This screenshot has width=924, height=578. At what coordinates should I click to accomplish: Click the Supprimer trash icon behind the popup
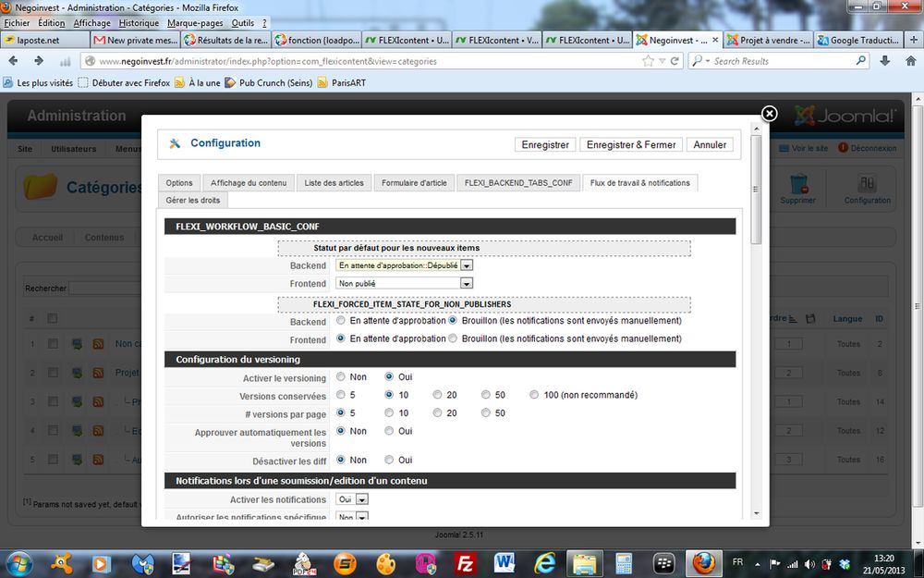[798, 189]
